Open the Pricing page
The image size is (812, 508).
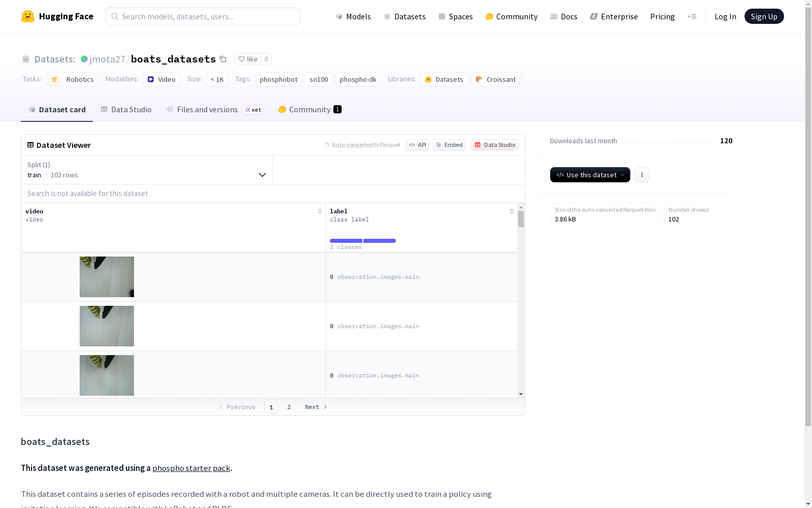(662, 16)
